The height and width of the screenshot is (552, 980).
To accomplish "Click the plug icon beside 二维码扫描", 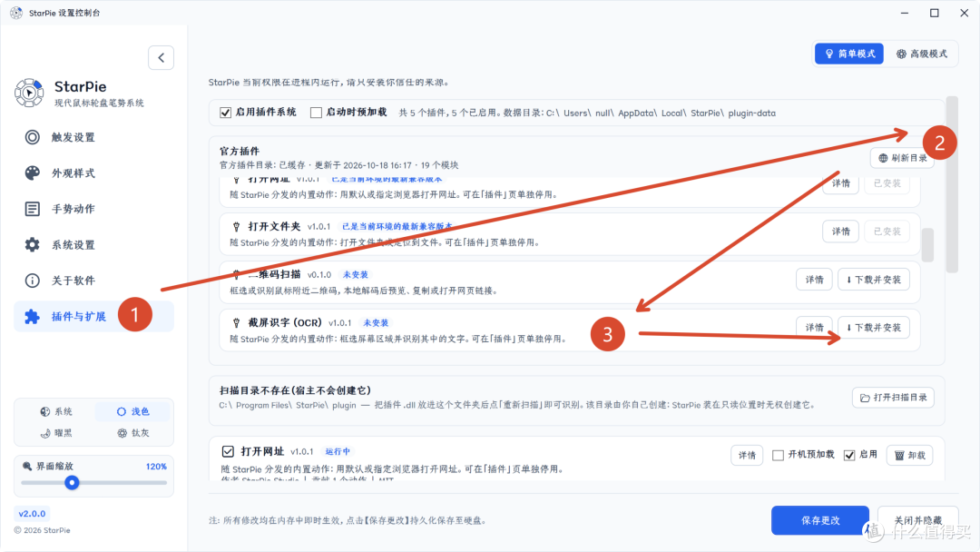I will tap(236, 274).
